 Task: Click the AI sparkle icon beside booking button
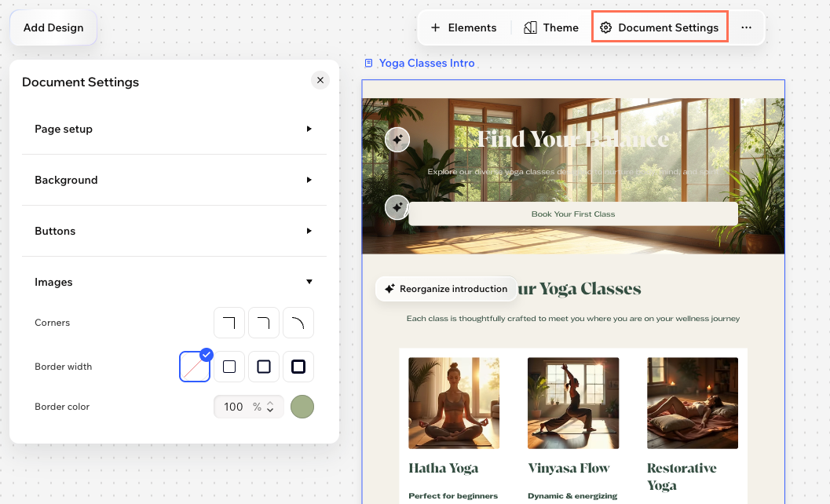pos(397,207)
